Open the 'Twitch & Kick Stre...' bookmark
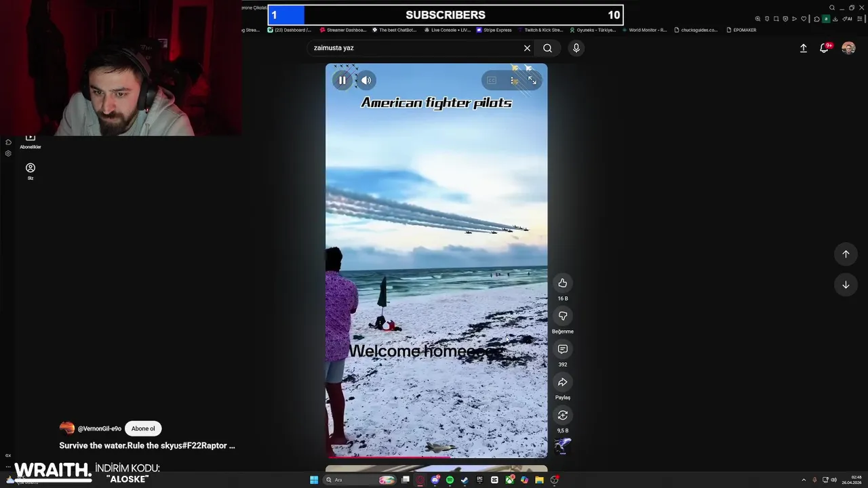868x488 pixels. coord(540,30)
